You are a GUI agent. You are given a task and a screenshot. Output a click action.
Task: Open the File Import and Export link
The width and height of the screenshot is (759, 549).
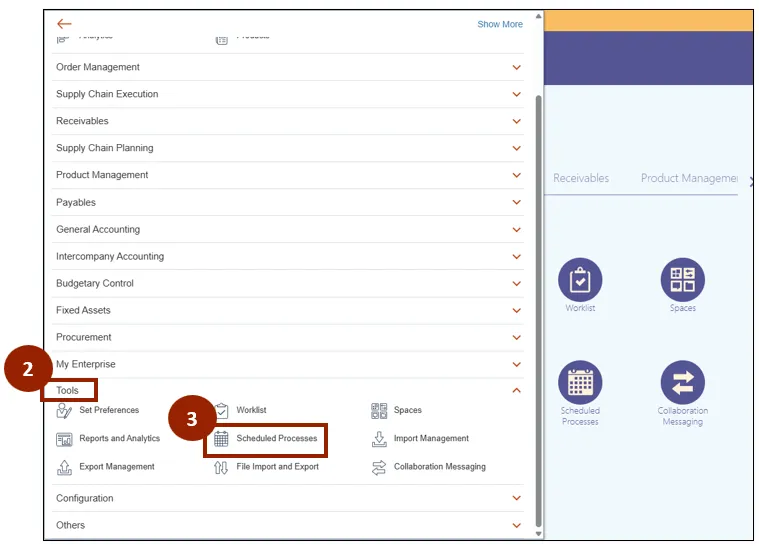pyautogui.click(x=277, y=466)
